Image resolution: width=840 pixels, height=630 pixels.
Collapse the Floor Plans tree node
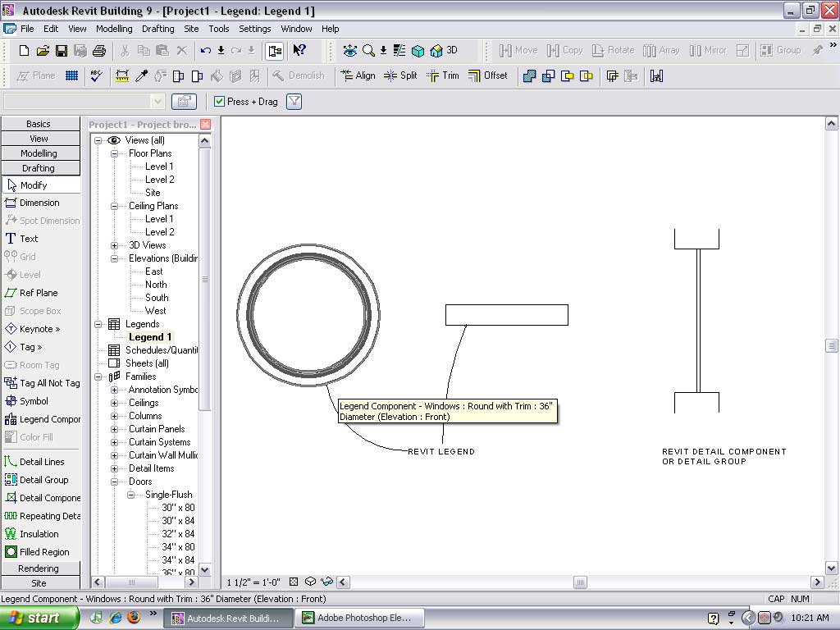pyautogui.click(x=115, y=153)
